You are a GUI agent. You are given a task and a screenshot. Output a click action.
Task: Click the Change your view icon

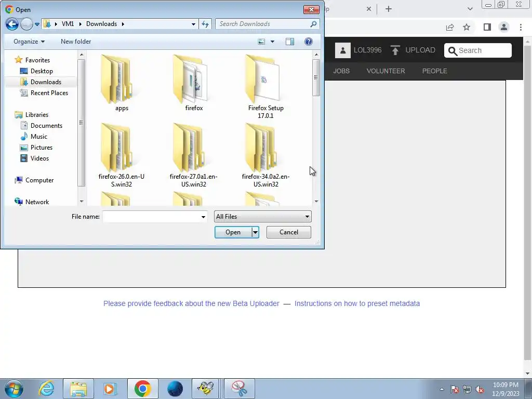261,42
